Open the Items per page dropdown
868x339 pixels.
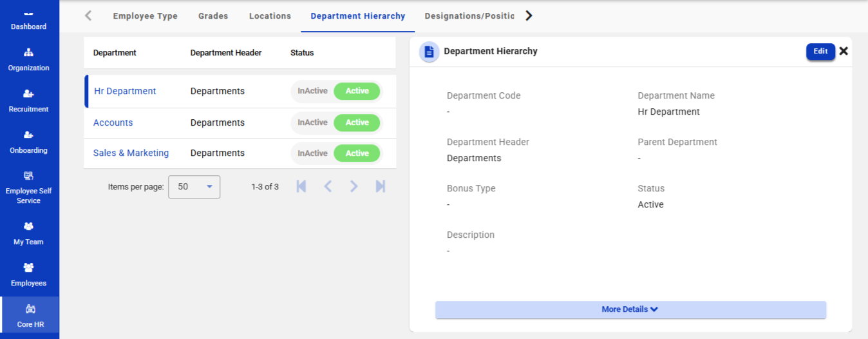[194, 187]
